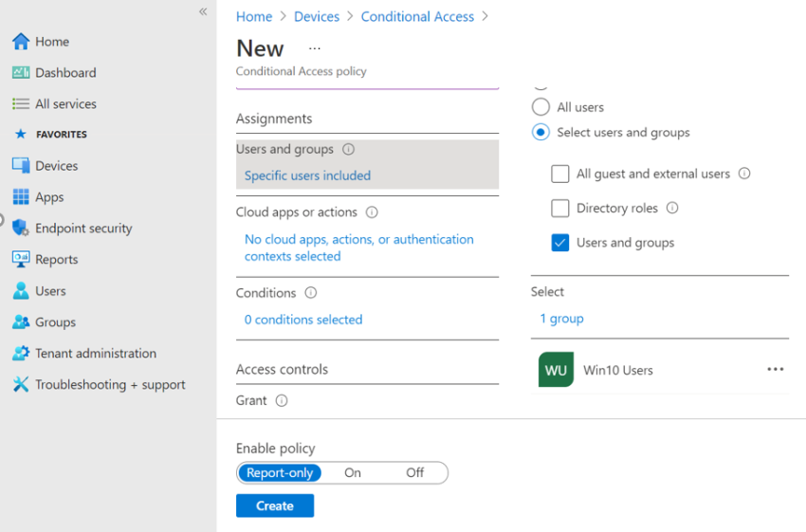Open No cloud apps, actions, or authentication contexts link
806x532 pixels.
[x=358, y=248]
